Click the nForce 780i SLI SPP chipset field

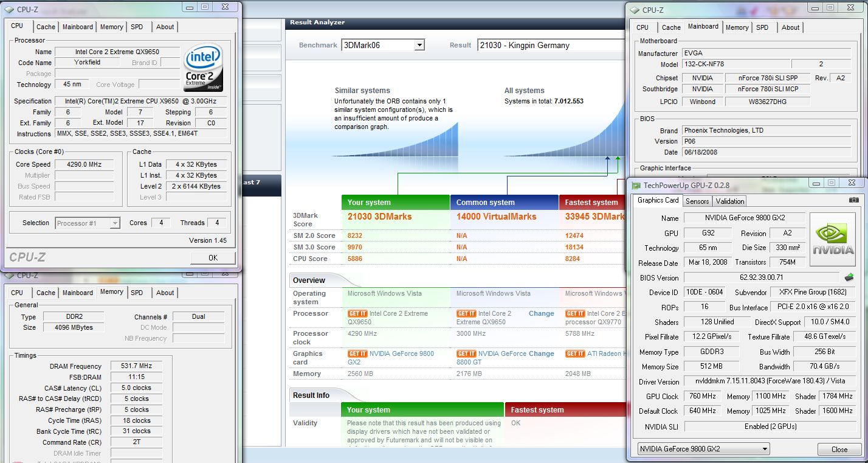click(768, 78)
